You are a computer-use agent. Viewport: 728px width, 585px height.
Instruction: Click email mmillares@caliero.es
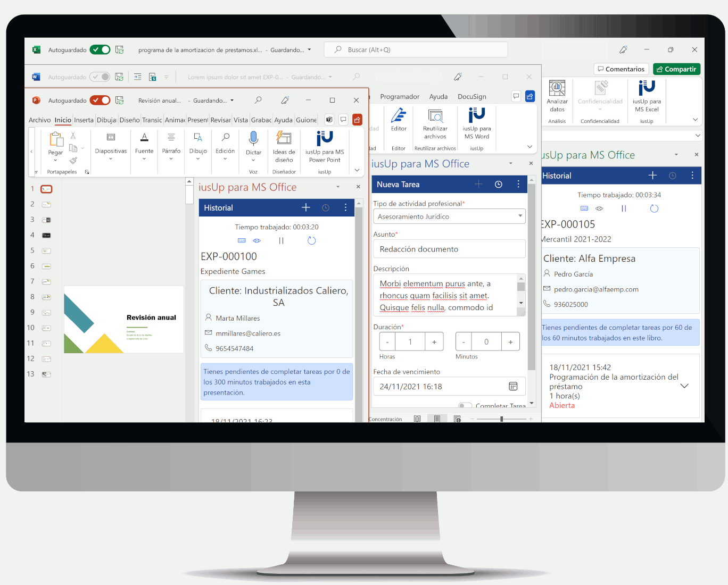pos(248,333)
